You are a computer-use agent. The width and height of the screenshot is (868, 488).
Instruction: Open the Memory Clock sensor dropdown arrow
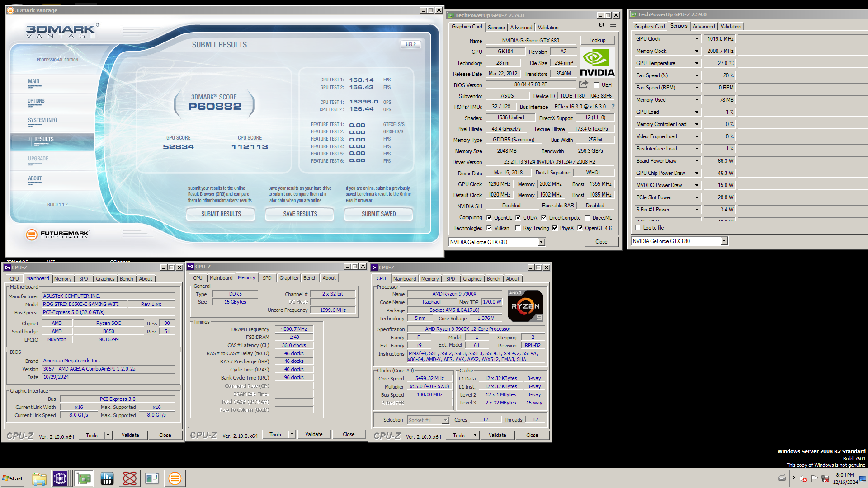tap(697, 51)
